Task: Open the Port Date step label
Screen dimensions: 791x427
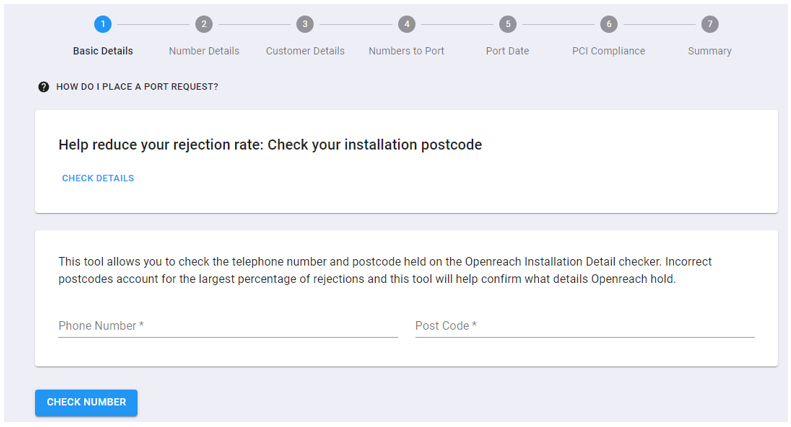Action: (507, 51)
